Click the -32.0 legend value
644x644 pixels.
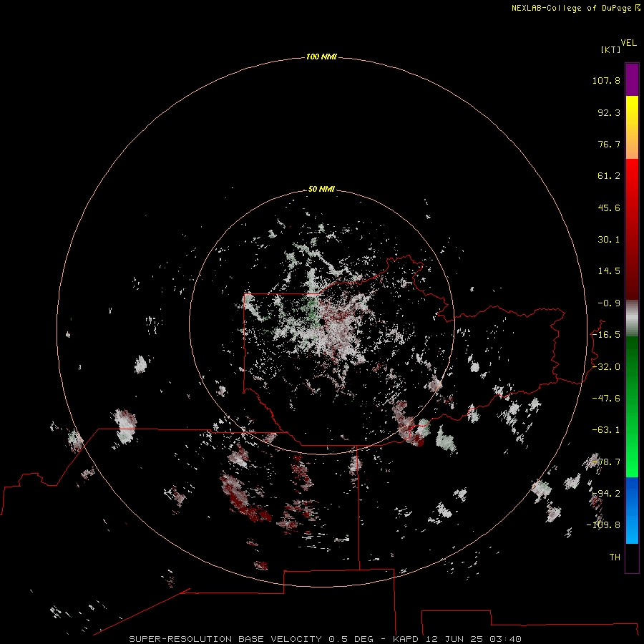(606, 367)
